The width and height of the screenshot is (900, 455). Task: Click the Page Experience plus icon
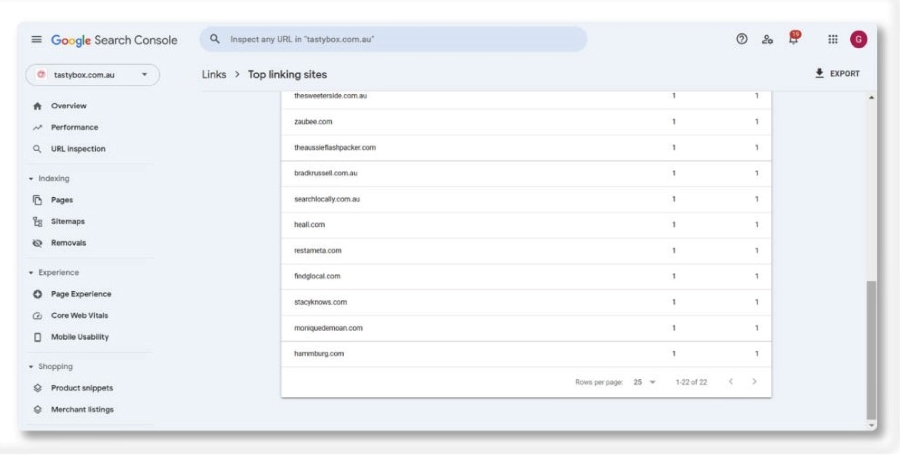click(x=37, y=294)
